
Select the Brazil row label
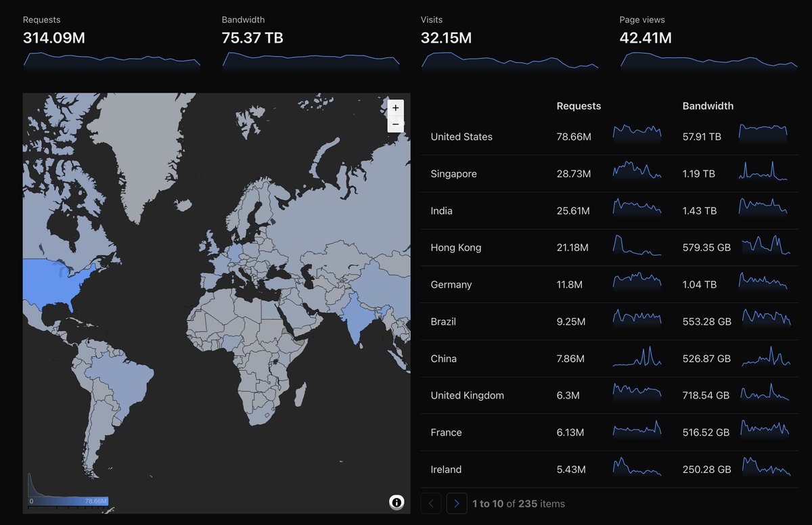tap(443, 321)
